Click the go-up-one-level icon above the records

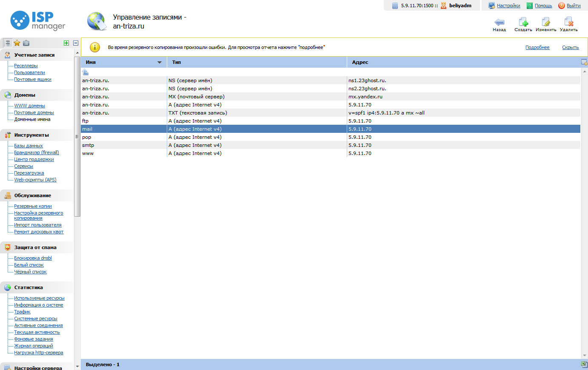(x=86, y=72)
